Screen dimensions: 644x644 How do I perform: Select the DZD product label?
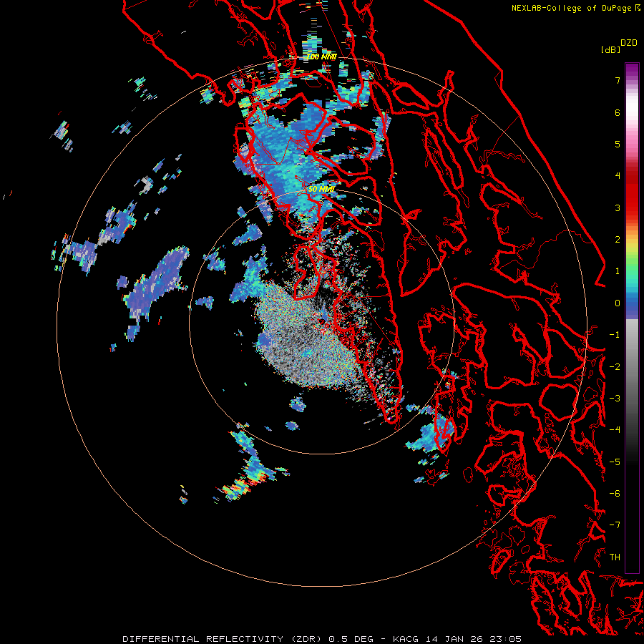pyautogui.click(x=629, y=43)
